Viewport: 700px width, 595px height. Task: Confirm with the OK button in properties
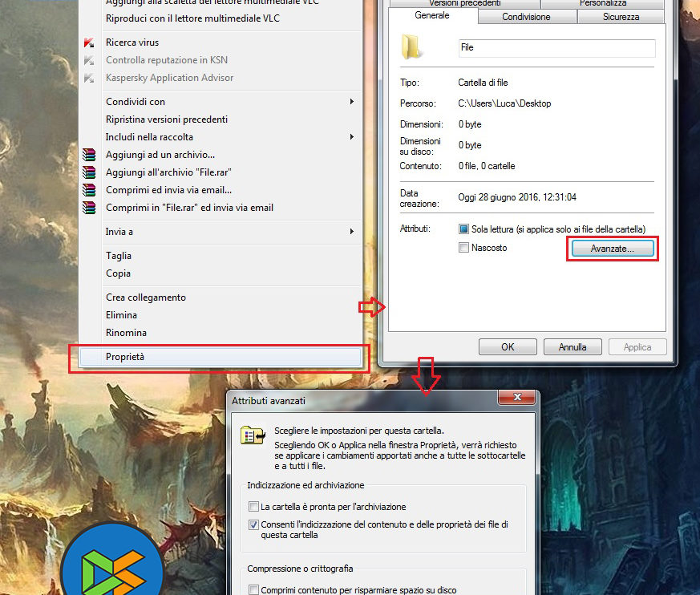[508, 347]
